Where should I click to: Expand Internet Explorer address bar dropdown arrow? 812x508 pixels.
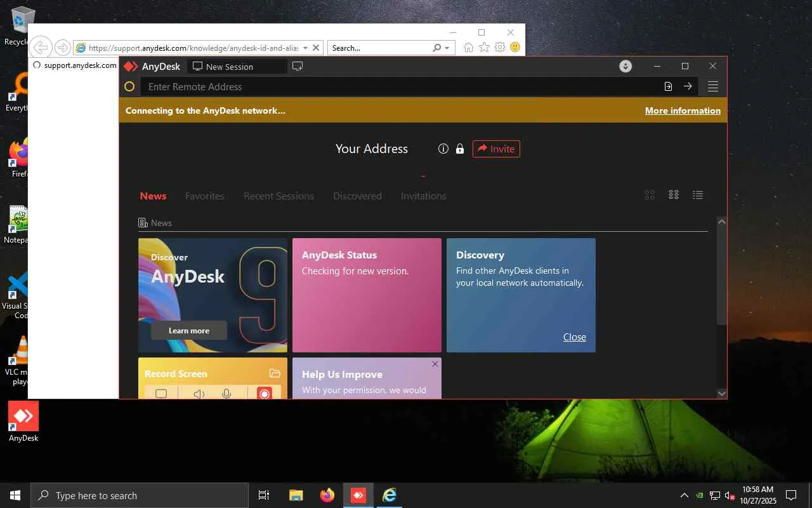(305, 48)
